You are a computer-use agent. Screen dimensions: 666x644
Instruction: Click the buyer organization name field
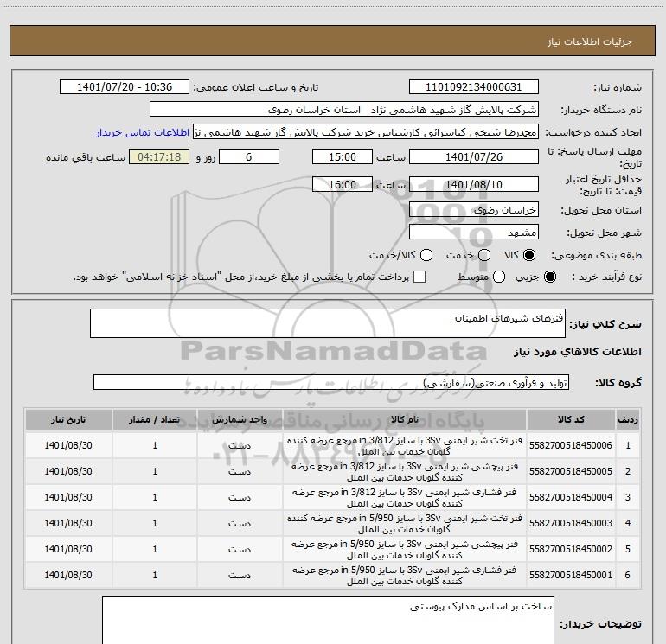coord(344,110)
